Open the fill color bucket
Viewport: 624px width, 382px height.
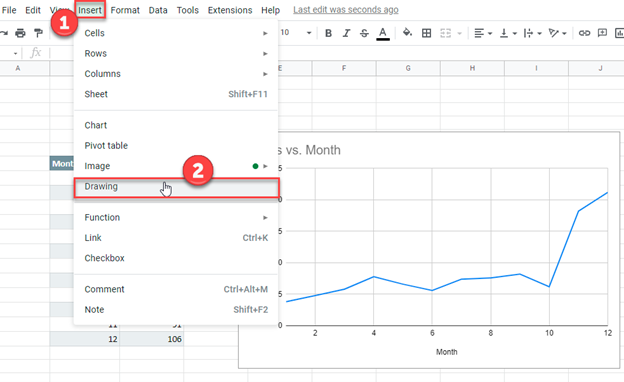click(407, 33)
